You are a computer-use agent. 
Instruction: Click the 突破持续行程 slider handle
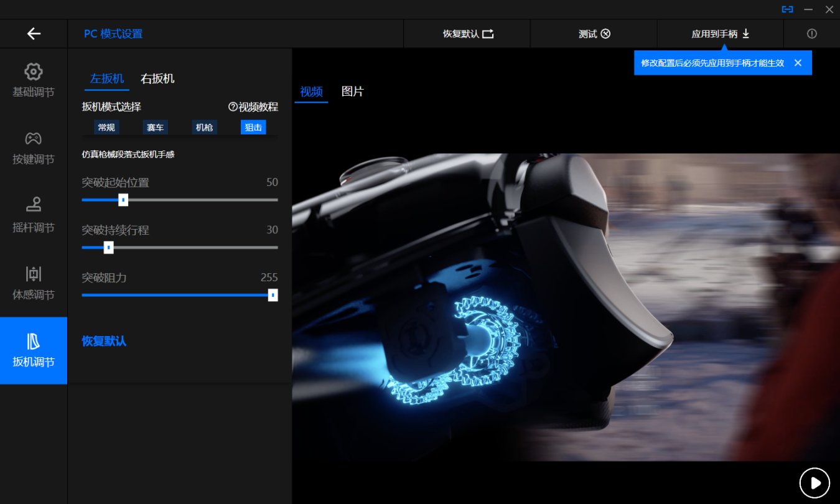tap(108, 248)
